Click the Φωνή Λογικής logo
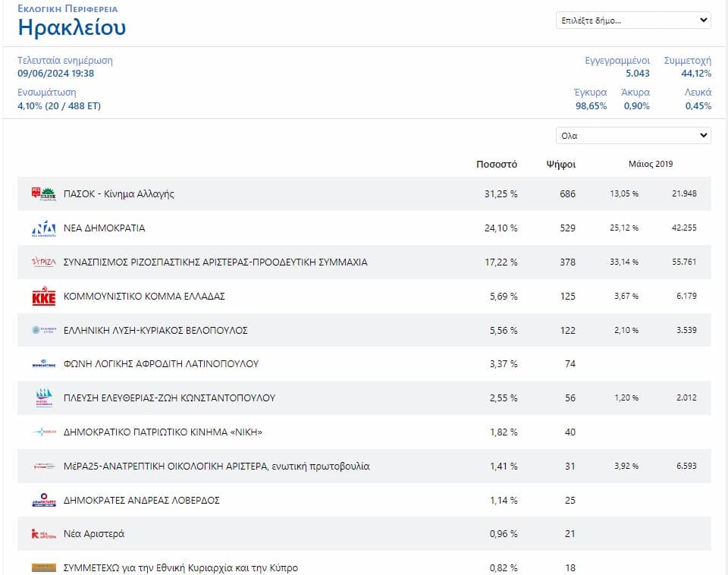Viewport: 728px width, 575px height. click(44, 363)
